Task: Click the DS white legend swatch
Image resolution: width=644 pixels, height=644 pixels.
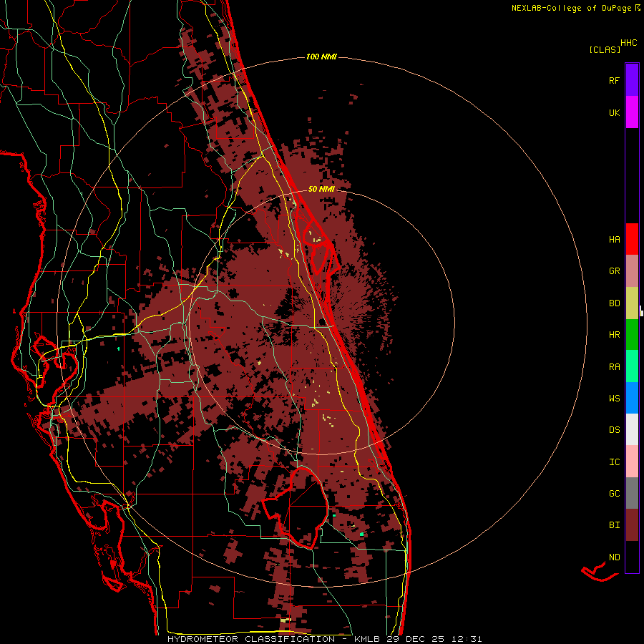Action: pyautogui.click(x=632, y=429)
